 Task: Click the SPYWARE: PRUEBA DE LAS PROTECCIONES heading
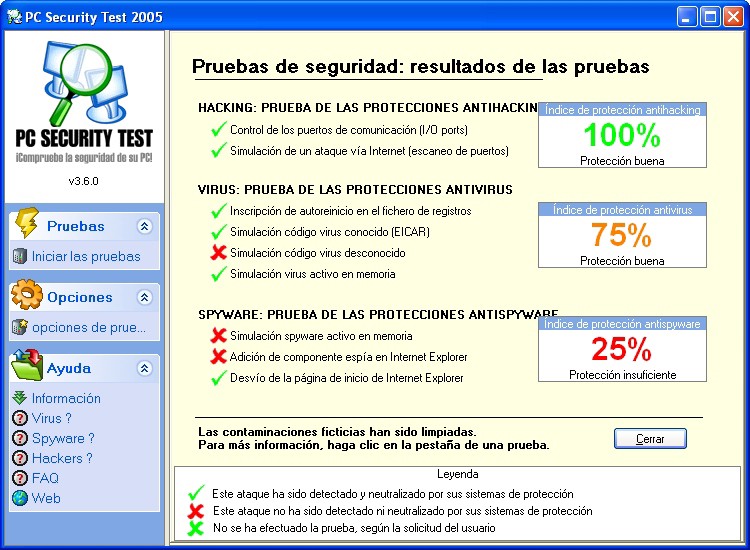click(378, 314)
